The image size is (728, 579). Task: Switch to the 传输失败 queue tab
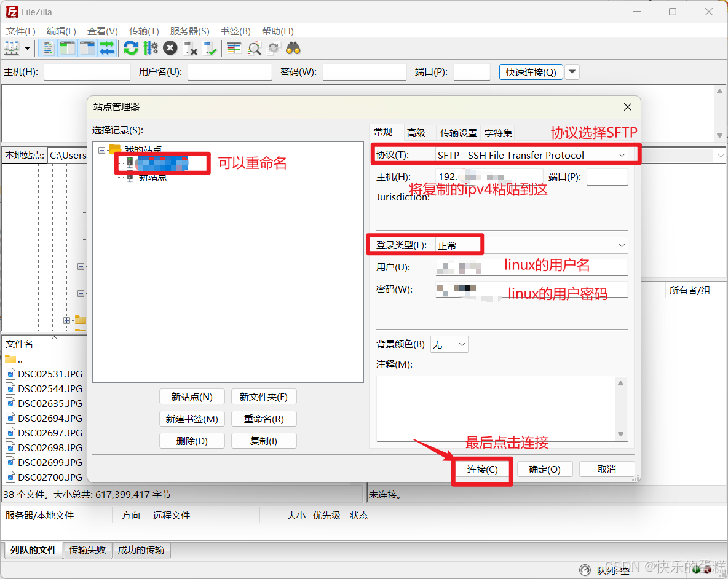[87, 550]
